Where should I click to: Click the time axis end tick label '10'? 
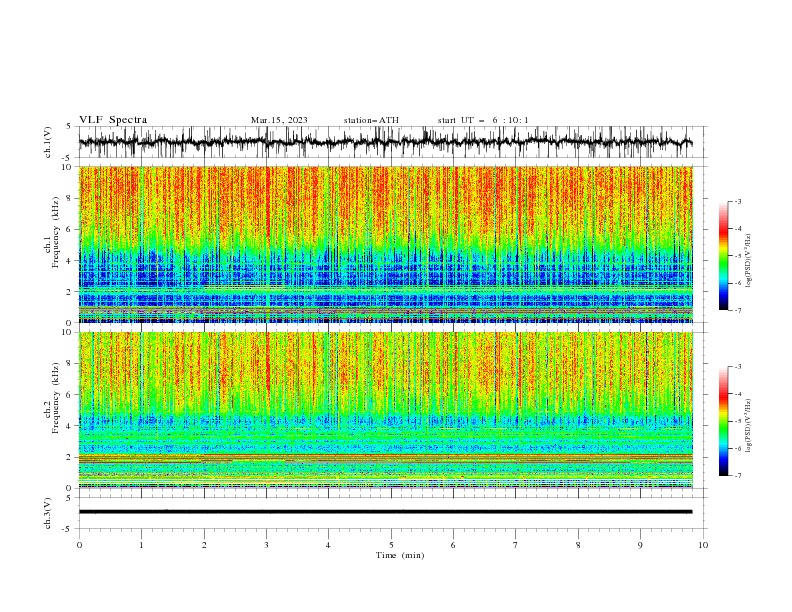pyautogui.click(x=703, y=545)
